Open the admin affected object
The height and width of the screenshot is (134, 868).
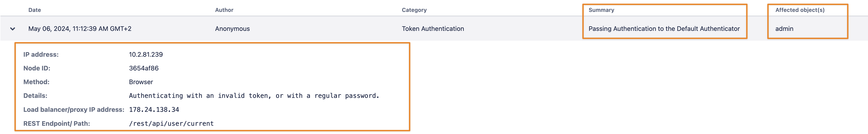[784, 29]
